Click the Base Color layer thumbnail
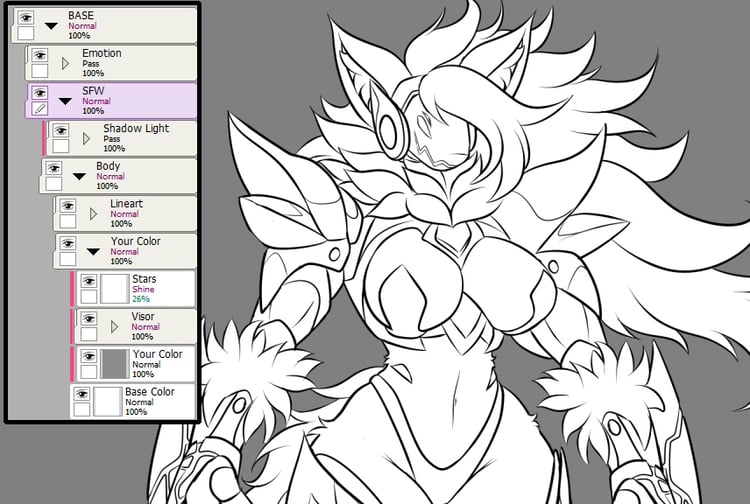The height and width of the screenshot is (504, 750). (x=108, y=402)
